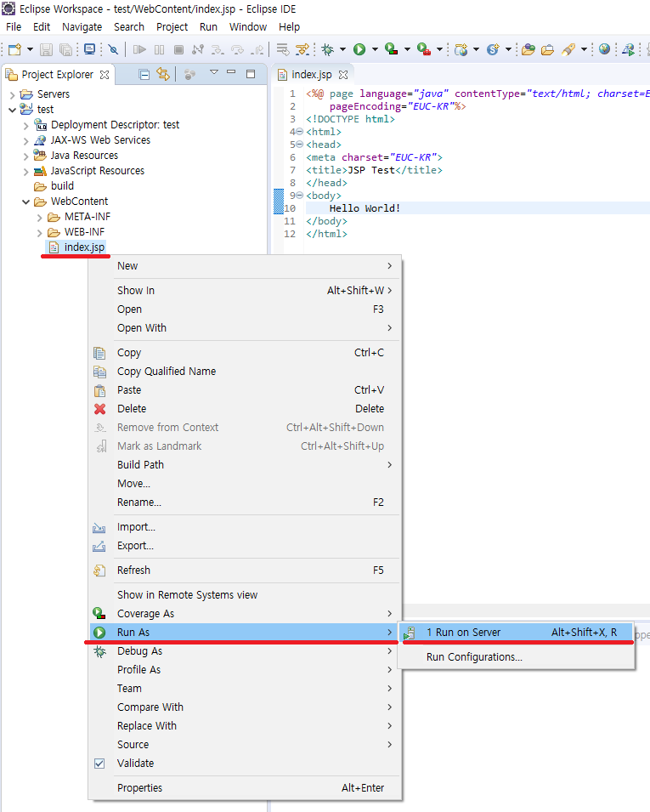Viewport: 650px width, 812px height.
Task: Click the Debug bug toolbar icon
Action: pyautogui.click(x=328, y=49)
